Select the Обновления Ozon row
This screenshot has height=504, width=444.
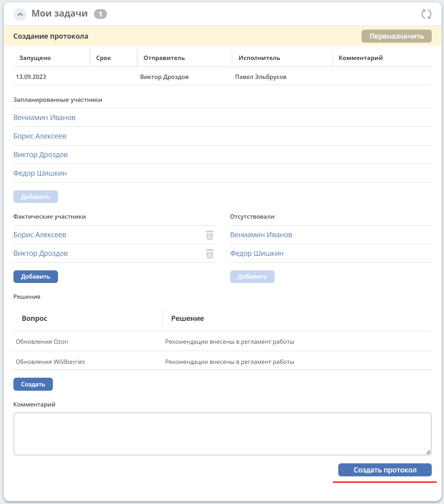pyautogui.click(x=223, y=342)
